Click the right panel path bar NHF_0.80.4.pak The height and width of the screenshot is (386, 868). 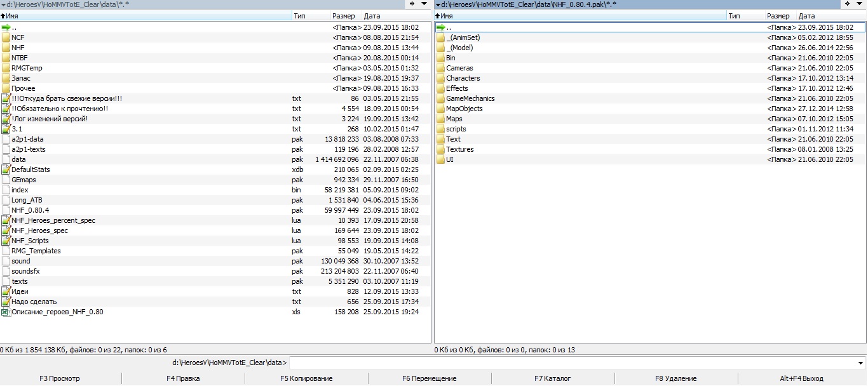639,4
